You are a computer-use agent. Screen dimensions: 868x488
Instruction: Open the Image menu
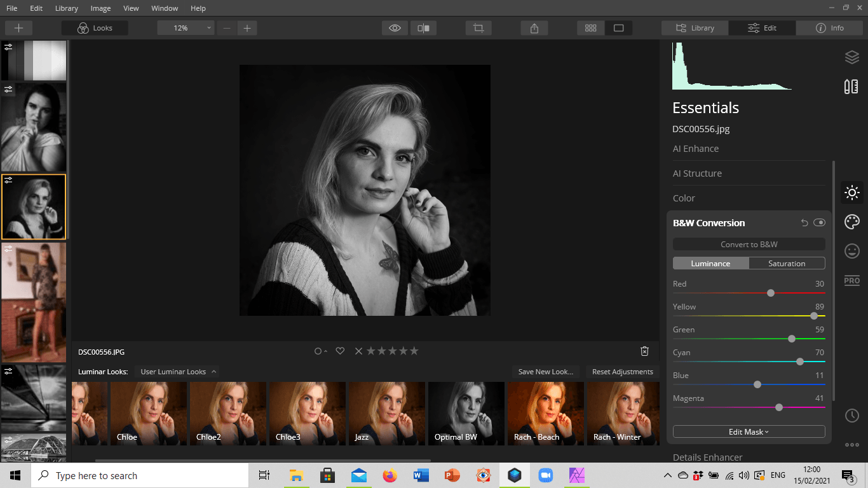[100, 8]
